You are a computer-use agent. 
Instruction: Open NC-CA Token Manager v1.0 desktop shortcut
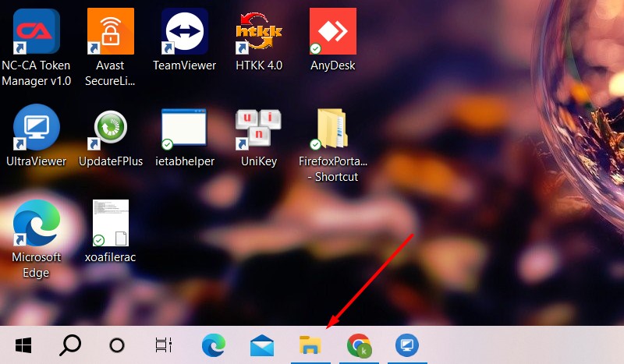pos(36,31)
